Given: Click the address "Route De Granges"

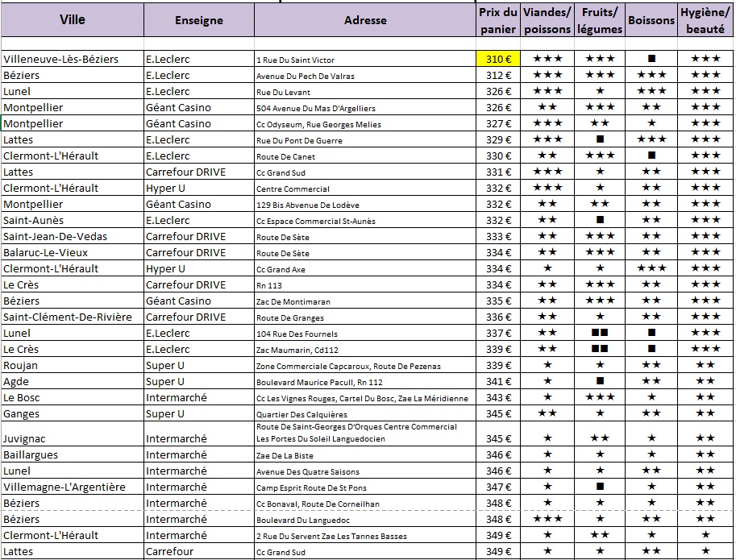Looking at the screenshot, I should click(x=290, y=318).
